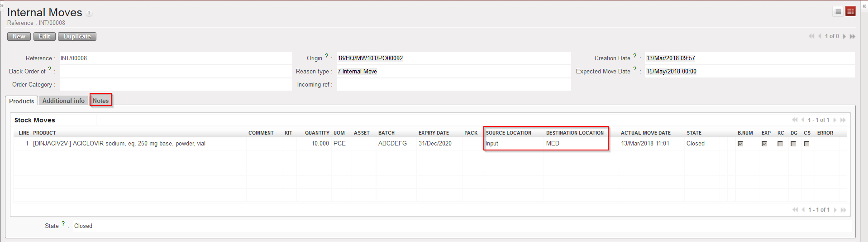Switch to the Additional info tab
Image resolution: width=868 pixels, height=242 pixels.
[63, 101]
